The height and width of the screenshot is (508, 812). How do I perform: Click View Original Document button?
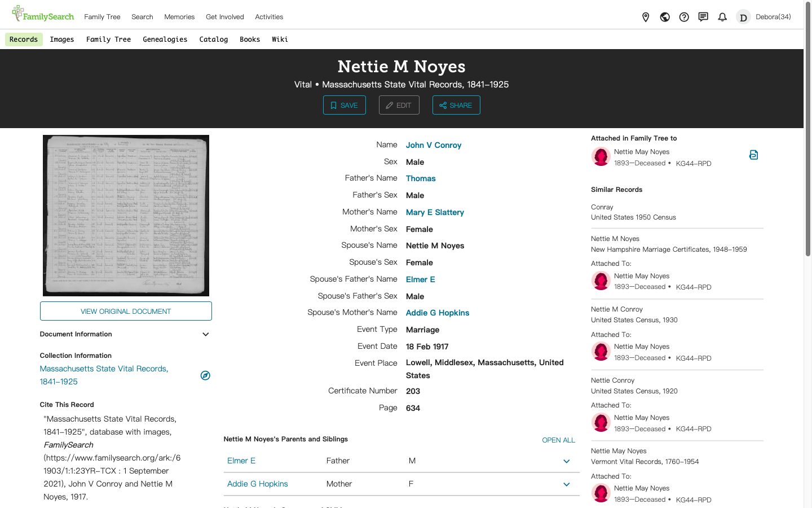pyautogui.click(x=126, y=311)
